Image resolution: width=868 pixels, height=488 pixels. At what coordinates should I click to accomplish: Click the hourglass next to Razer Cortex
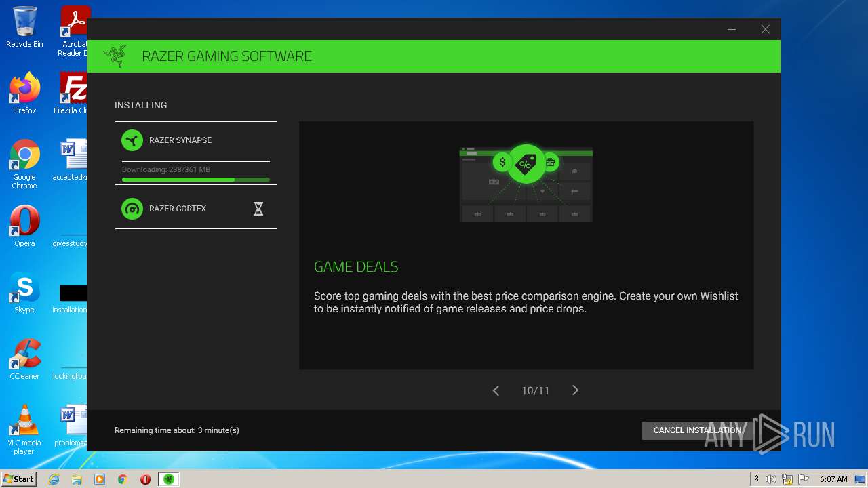[258, 209]
